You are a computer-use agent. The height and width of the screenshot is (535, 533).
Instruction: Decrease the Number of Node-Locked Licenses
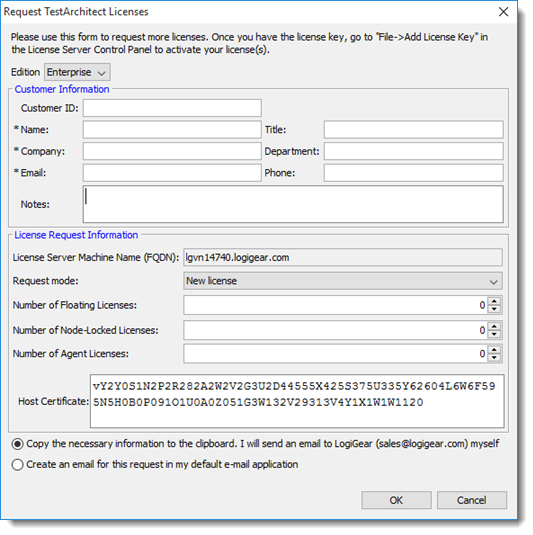[x=494, y=334]
